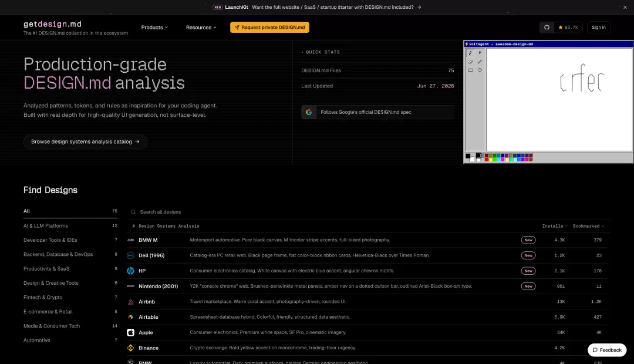Select Productivity & SaaS category
The width and height of the screenshot is (634, 364).
pyautogui.click(x=70, y=268)
